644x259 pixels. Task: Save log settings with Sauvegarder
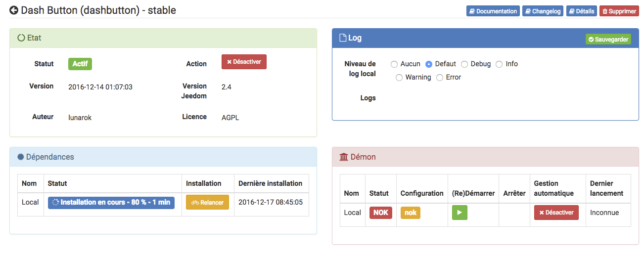(608, 39)
